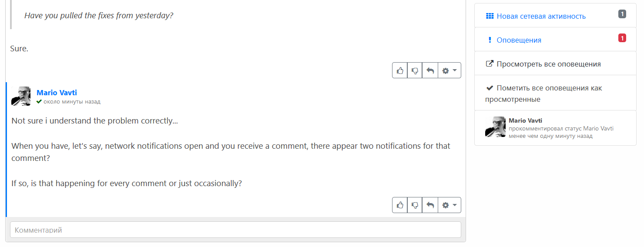644x247 pixels.
Task: Open Mario Vavti's profile name link
Action: pos(57,93)
